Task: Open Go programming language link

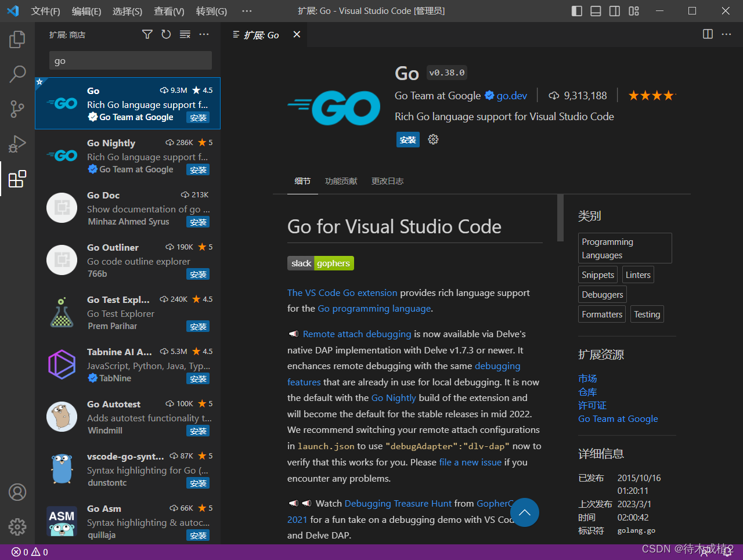Action: coord(374,309)
